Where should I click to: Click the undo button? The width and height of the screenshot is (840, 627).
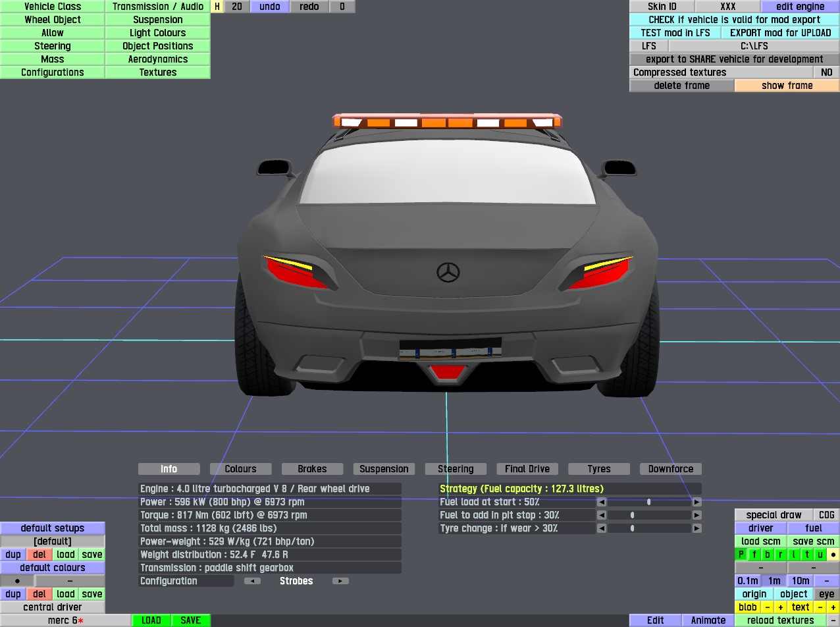point(270,7)
